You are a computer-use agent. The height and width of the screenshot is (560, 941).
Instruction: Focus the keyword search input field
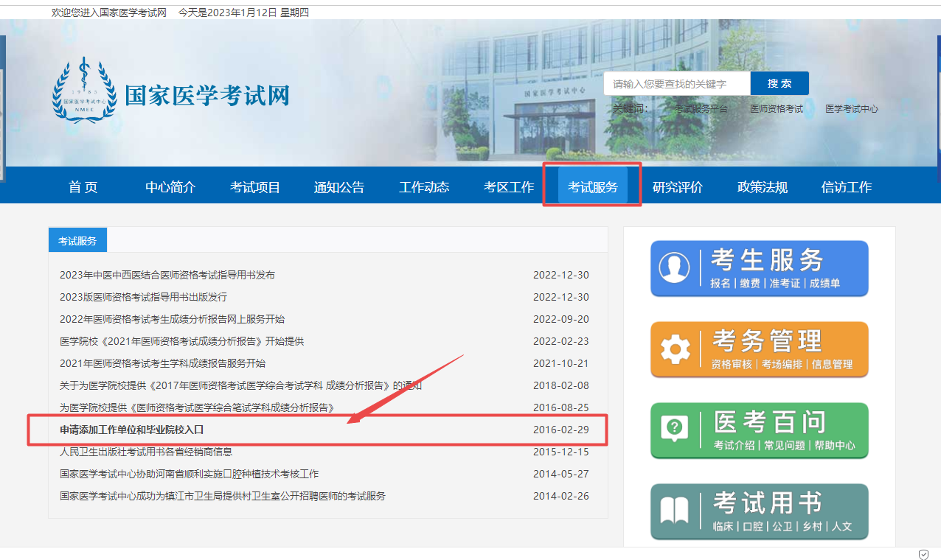(676, 84)
